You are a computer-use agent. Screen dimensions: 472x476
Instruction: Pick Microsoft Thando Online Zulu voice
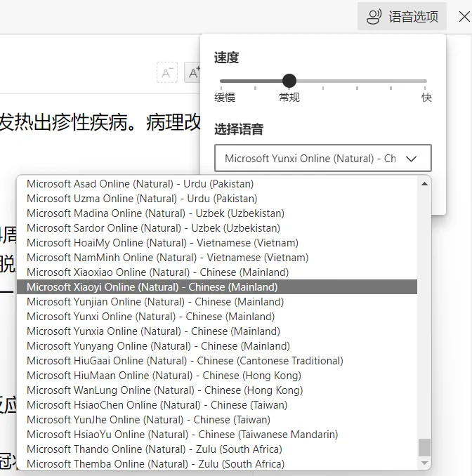[217, 449]
